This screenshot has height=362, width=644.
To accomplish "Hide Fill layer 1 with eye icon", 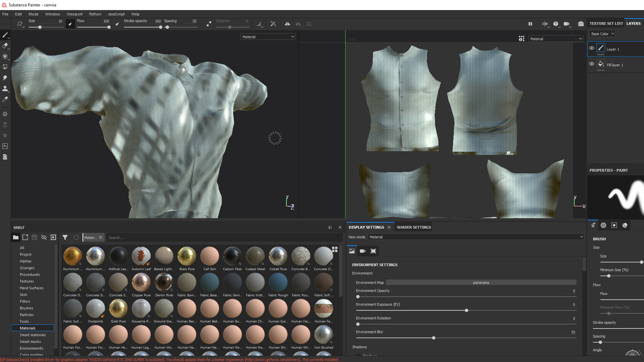I will (x=592, y=64).
